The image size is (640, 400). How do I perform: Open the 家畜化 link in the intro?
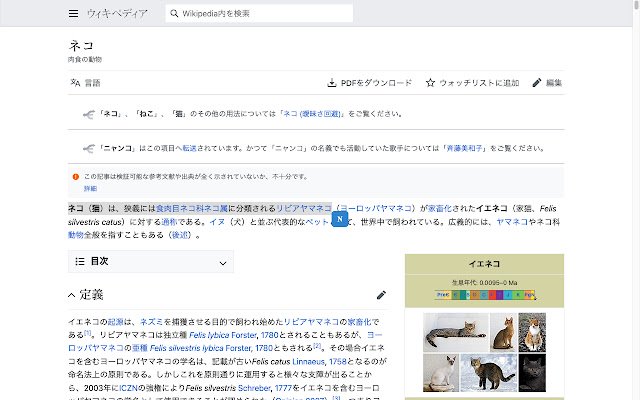coord(439,209)
